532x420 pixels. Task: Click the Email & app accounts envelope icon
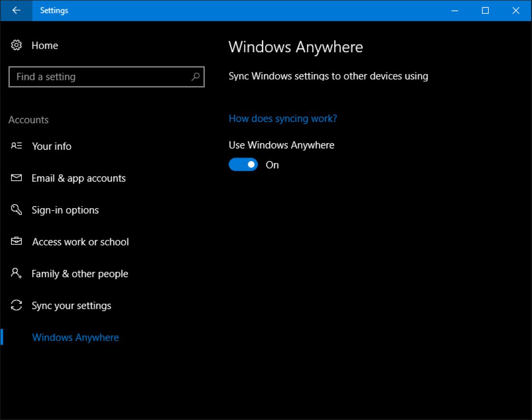click(16, 178)
